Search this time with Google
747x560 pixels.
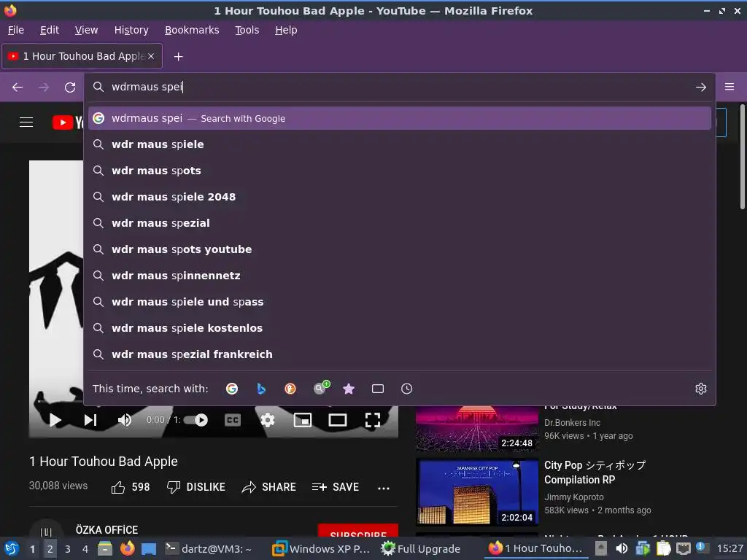point(232,389)
